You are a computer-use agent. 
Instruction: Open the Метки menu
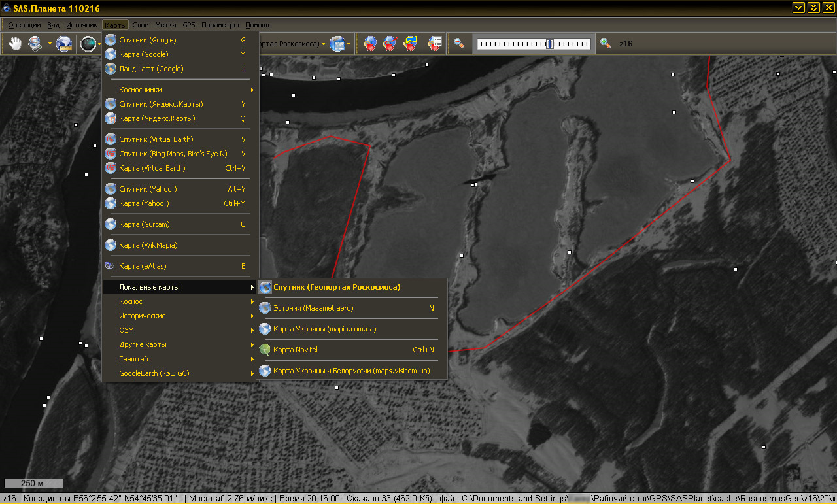165,25
